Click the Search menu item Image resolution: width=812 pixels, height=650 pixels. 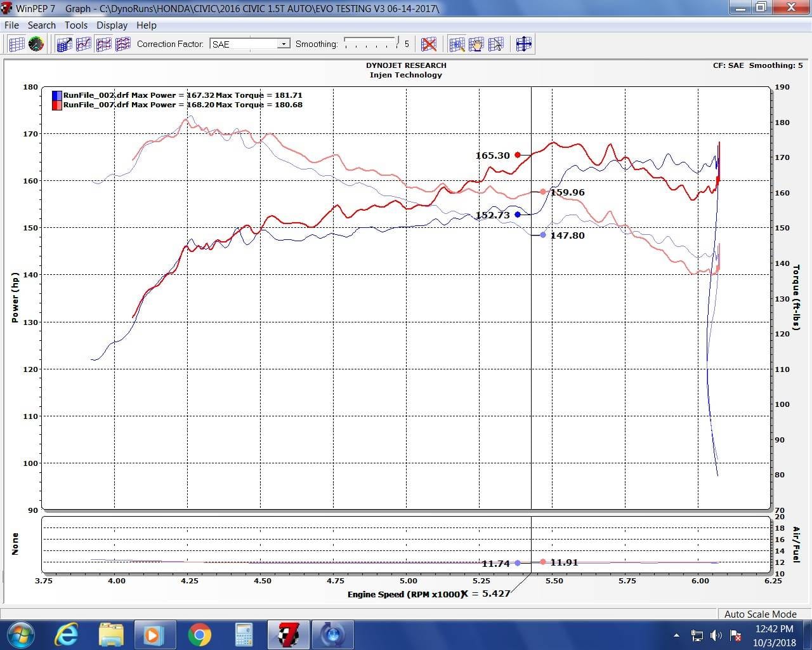click(42, 25)
